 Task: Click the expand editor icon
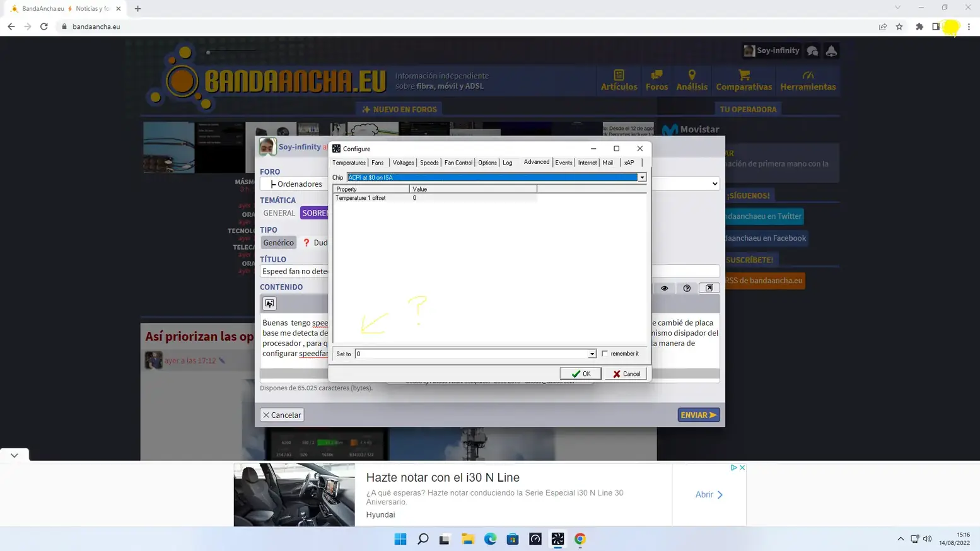click(x=709, y=288)
